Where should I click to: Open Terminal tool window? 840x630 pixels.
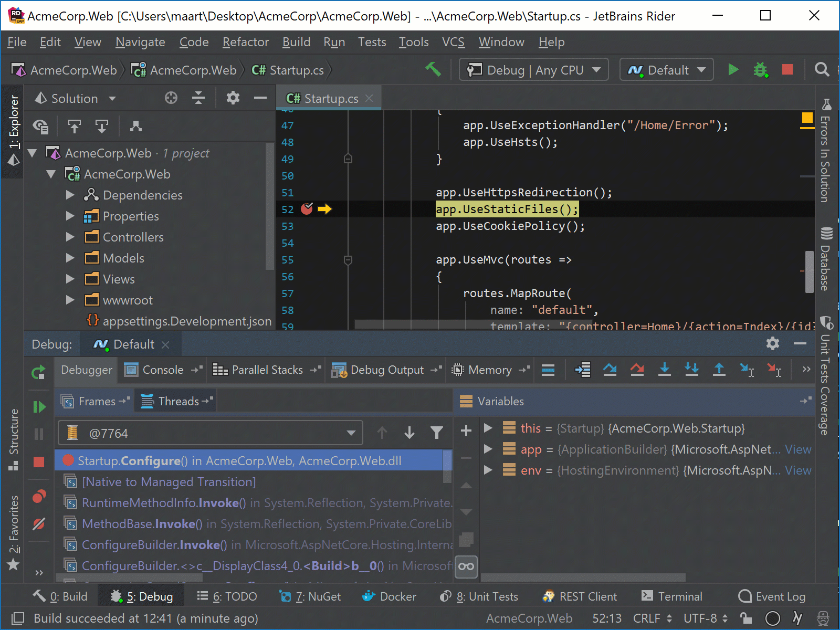(x=672, y=596)
